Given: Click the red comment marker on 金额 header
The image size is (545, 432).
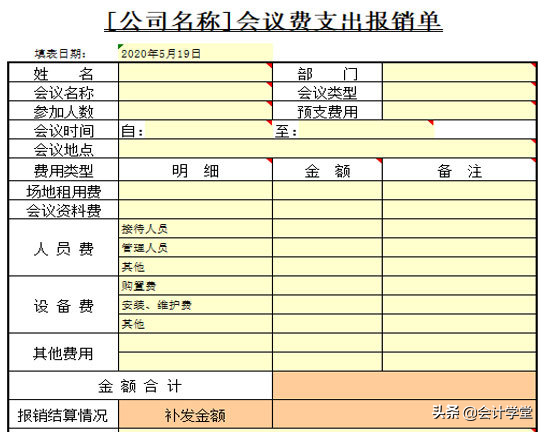Looking at the screenshot, I should coord(379,161).
